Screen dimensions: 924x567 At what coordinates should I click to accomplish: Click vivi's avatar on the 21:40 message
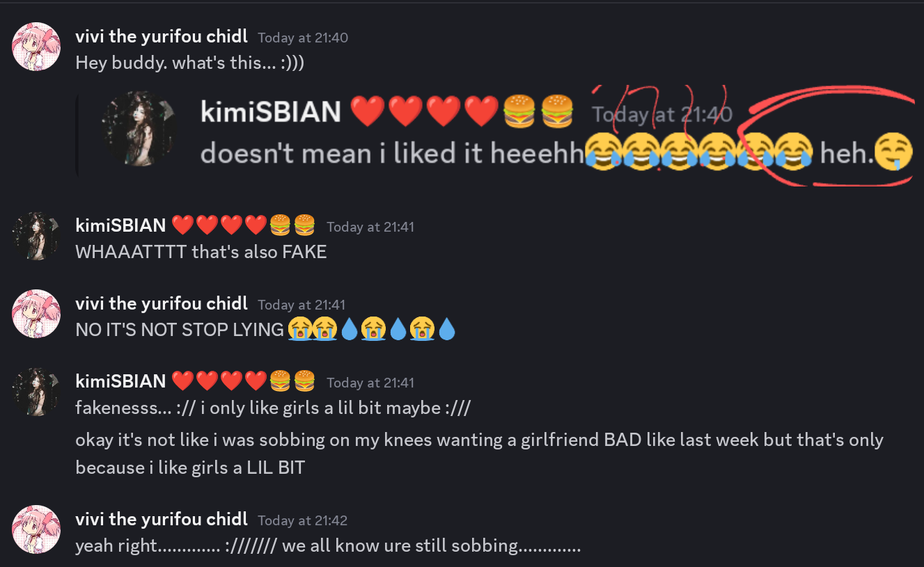36,47
